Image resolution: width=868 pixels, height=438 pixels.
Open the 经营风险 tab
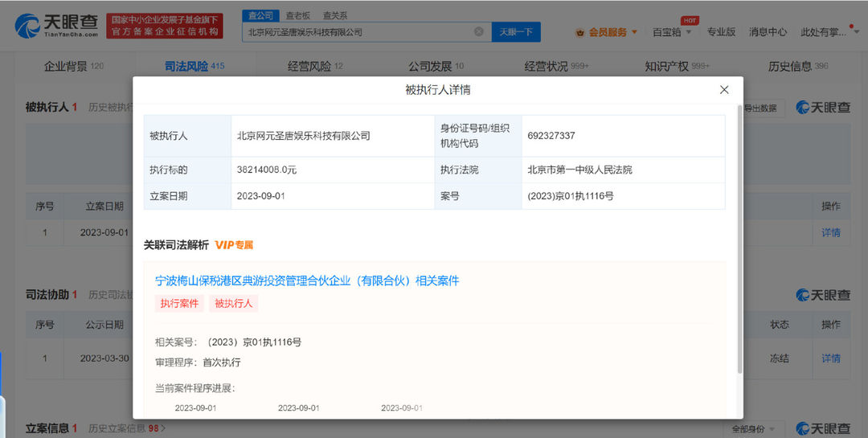pos(315,67)
